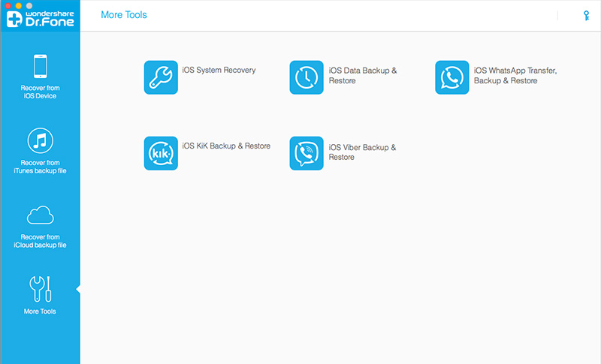
Task: Select the Recover from iOS Device label
Action: tap(41, 92)
